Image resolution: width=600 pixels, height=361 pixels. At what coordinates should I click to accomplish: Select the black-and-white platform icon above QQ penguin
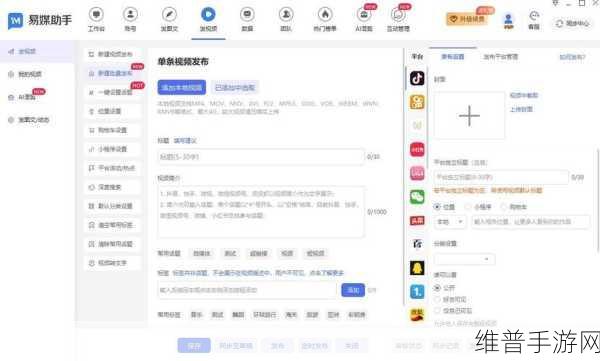click(417, 244)
